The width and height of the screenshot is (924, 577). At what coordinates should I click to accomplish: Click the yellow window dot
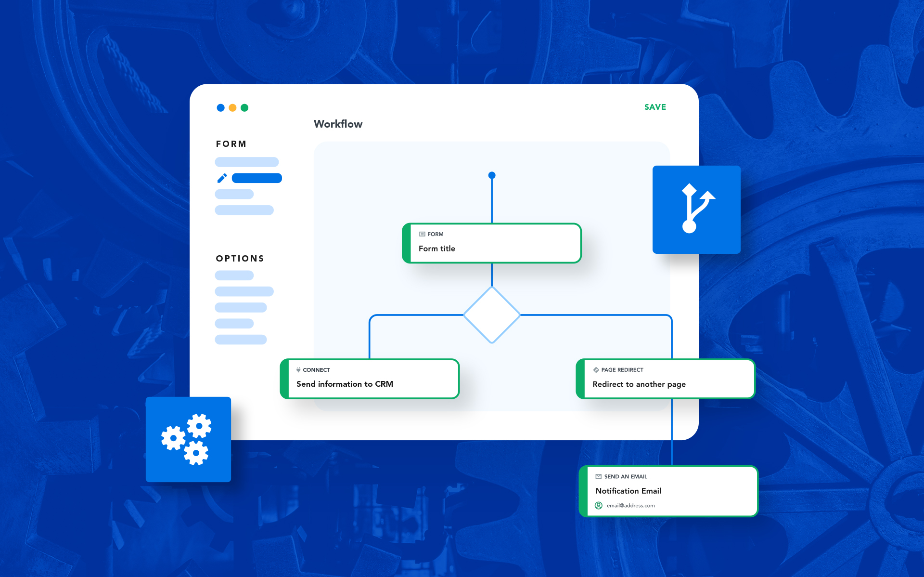(232, 108)
